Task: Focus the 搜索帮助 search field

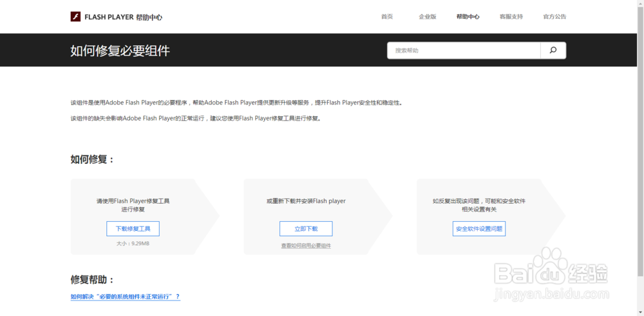Action: (x=464, y=50)
